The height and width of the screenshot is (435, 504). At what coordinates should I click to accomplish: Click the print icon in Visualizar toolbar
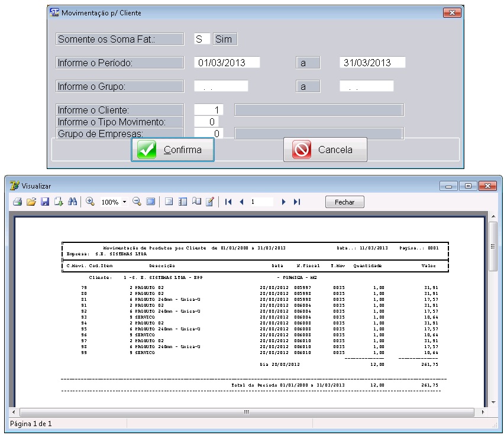coord(18,202)
